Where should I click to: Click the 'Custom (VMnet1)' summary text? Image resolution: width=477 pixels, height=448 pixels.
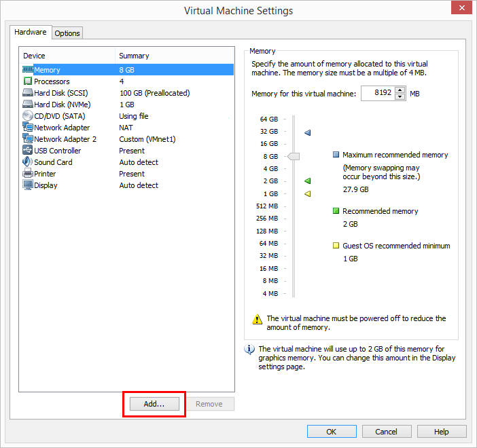(147, 139)
